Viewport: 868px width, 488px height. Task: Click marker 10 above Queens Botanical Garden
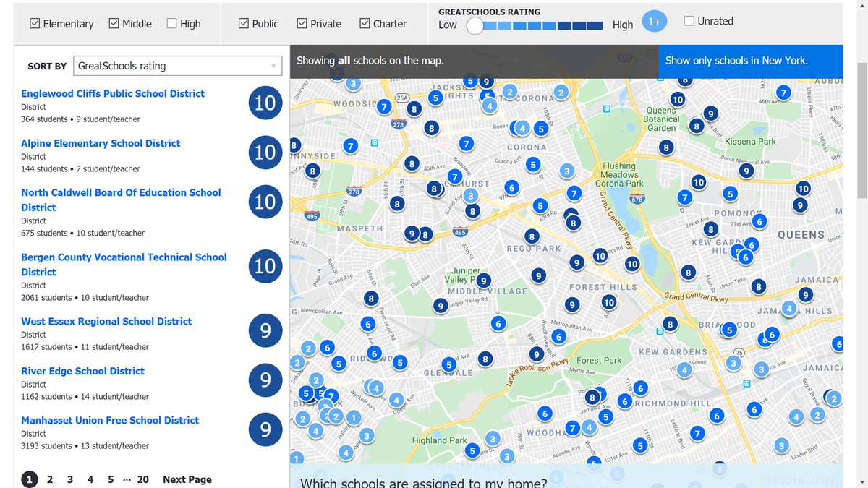coord(677,100)
